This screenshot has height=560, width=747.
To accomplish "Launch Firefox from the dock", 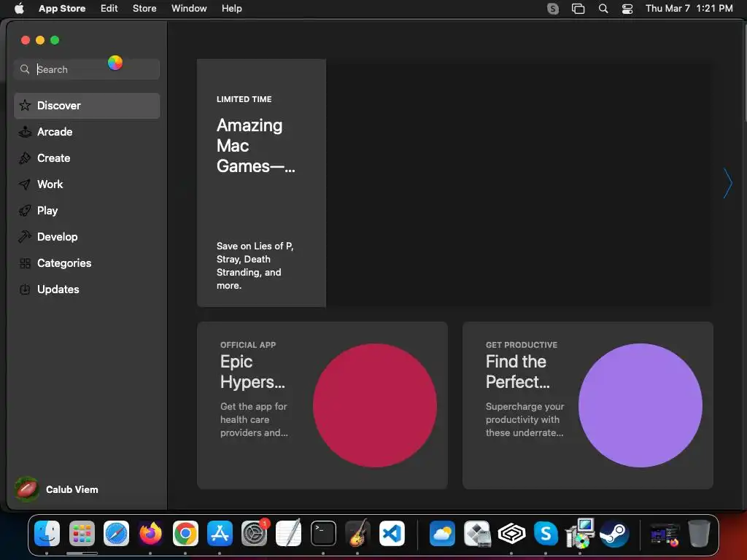I will (x=150, y=533).
